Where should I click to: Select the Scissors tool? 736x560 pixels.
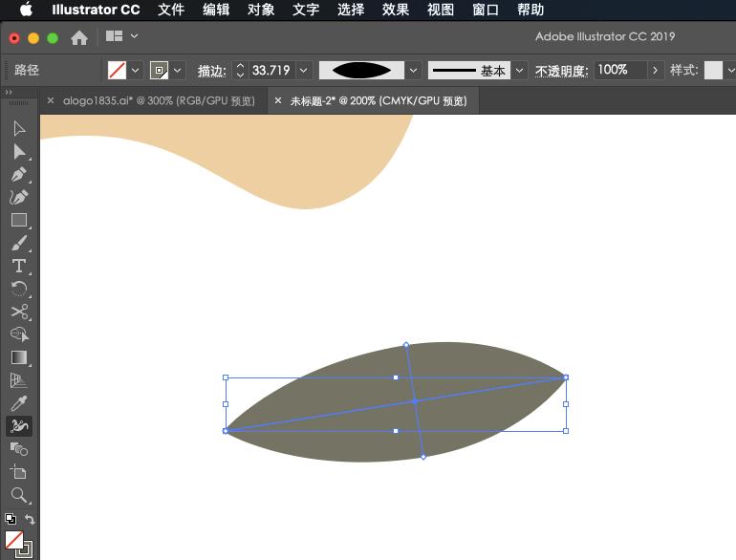[x=19, y=312]
